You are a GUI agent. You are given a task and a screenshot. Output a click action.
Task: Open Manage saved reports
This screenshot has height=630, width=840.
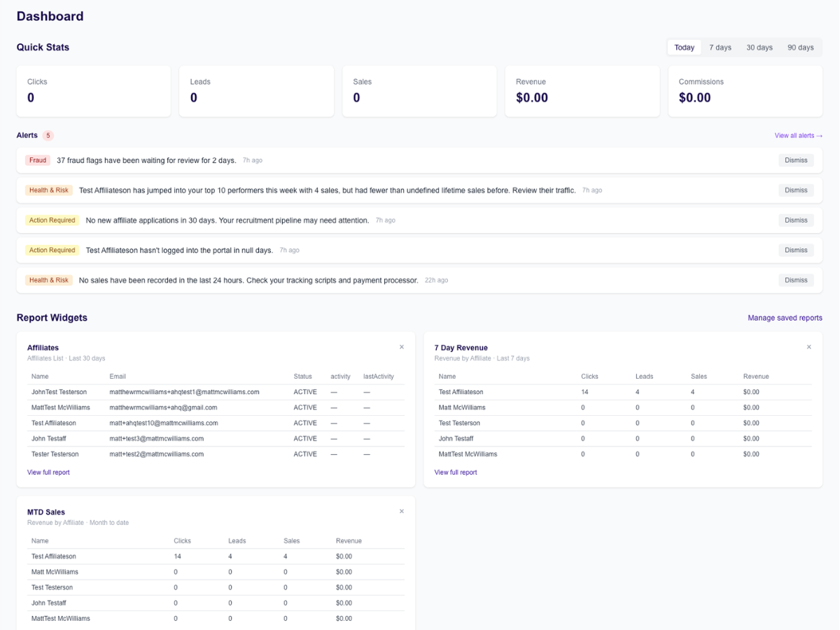(x=785, y=318)
